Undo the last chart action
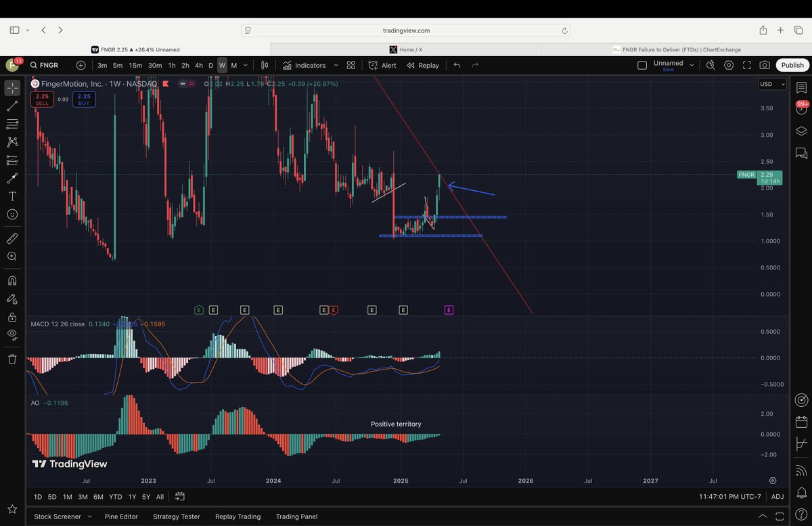This screenshot has height=526, width=812. pos(457,66)
